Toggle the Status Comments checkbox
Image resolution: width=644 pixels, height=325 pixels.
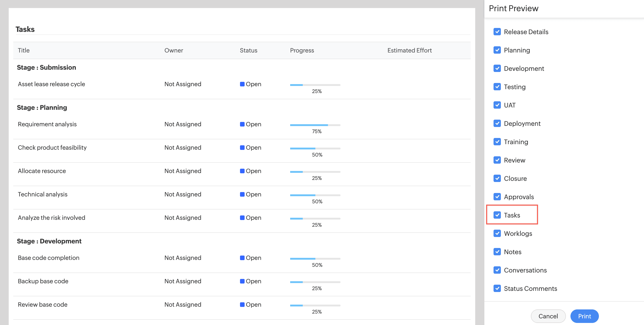(497, 288)
